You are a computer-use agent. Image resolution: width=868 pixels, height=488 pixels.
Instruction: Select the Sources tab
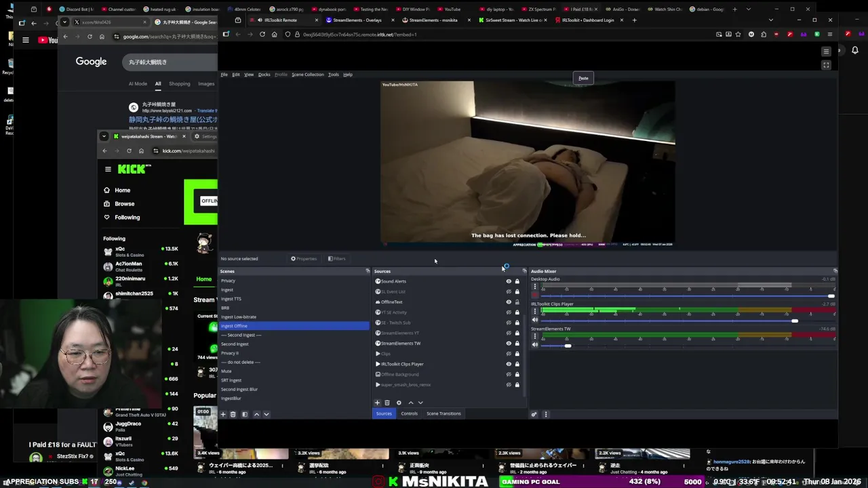click(x=384, y=413)
